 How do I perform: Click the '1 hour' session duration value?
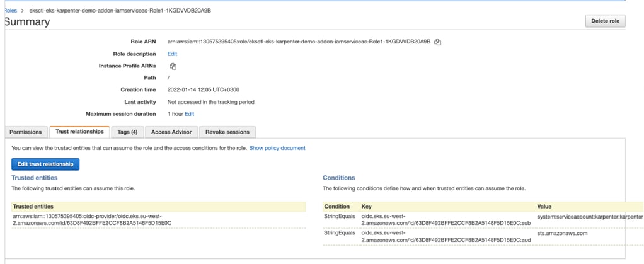pyautogui.click(x=175, y=114)
